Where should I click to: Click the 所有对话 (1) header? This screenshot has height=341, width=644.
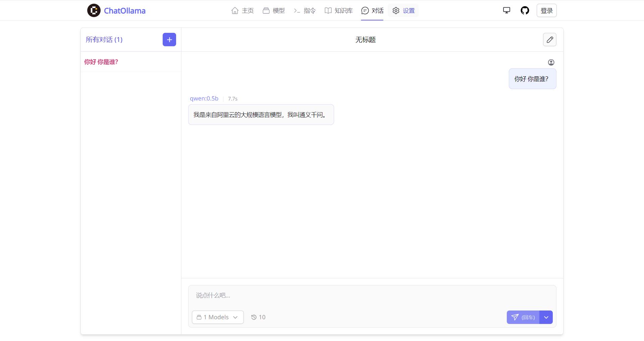tap(104, 40)
